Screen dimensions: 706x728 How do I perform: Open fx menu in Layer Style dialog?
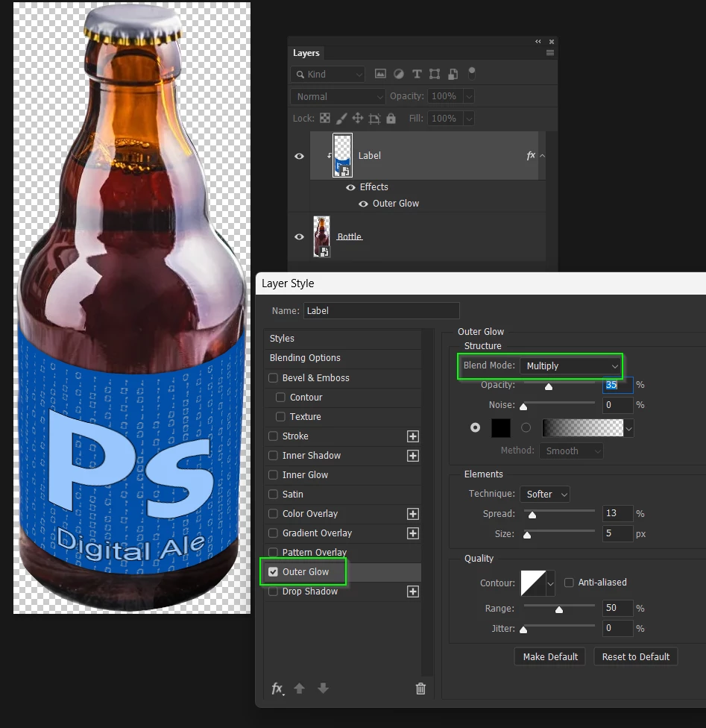(x=277, y=688)
